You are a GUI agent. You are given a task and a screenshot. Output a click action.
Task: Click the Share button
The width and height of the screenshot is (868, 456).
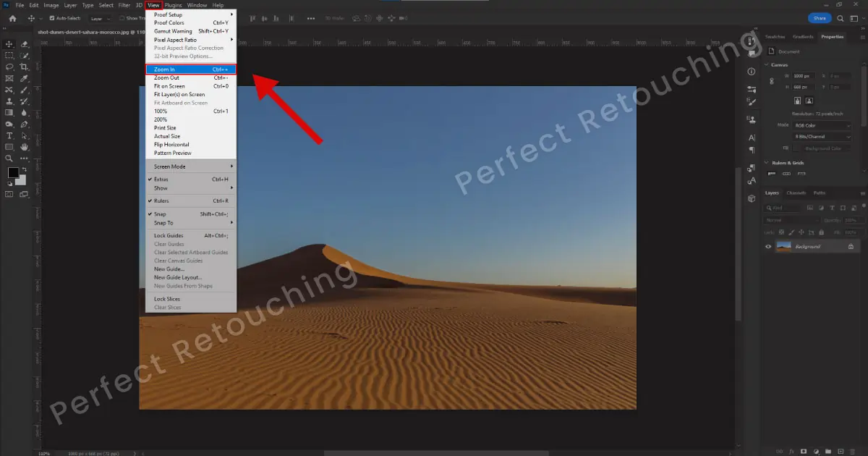[x=819, y=17]
